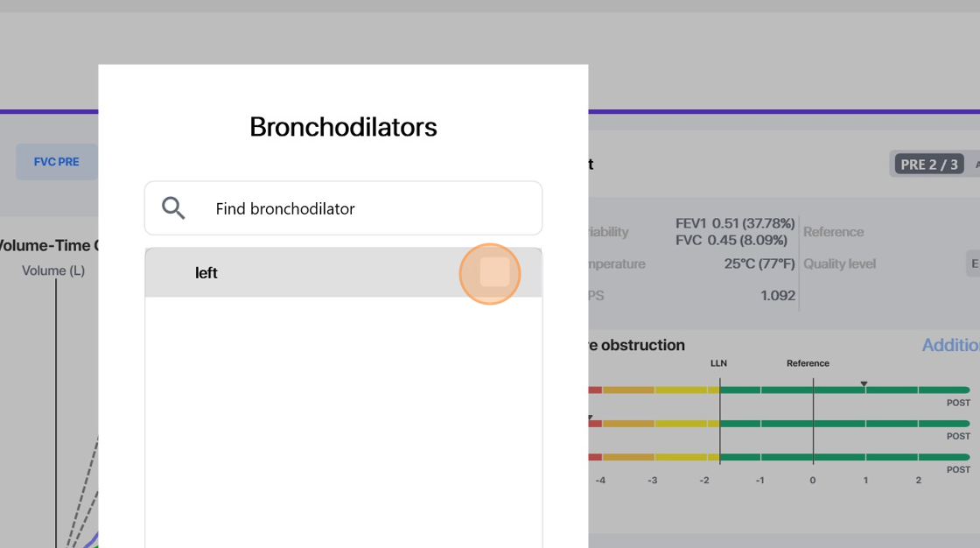Click the LLN threshold label

tap(718, 362)
